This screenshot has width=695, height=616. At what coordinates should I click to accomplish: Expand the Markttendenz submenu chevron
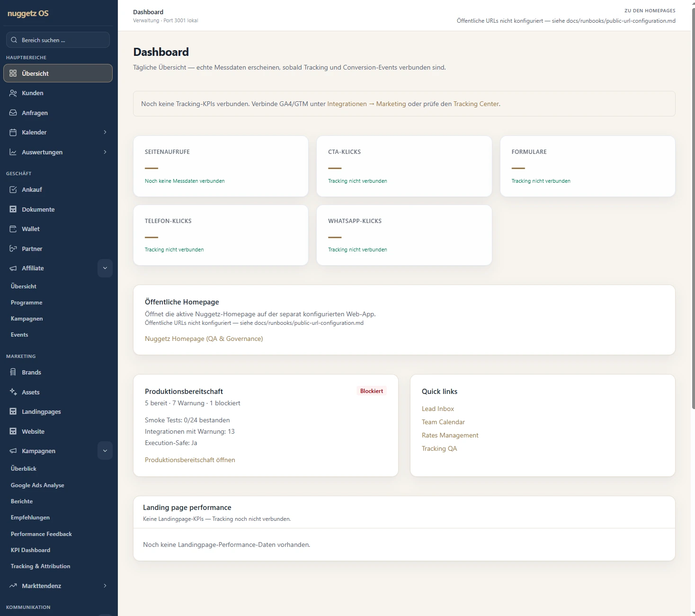tap(105, 586)
